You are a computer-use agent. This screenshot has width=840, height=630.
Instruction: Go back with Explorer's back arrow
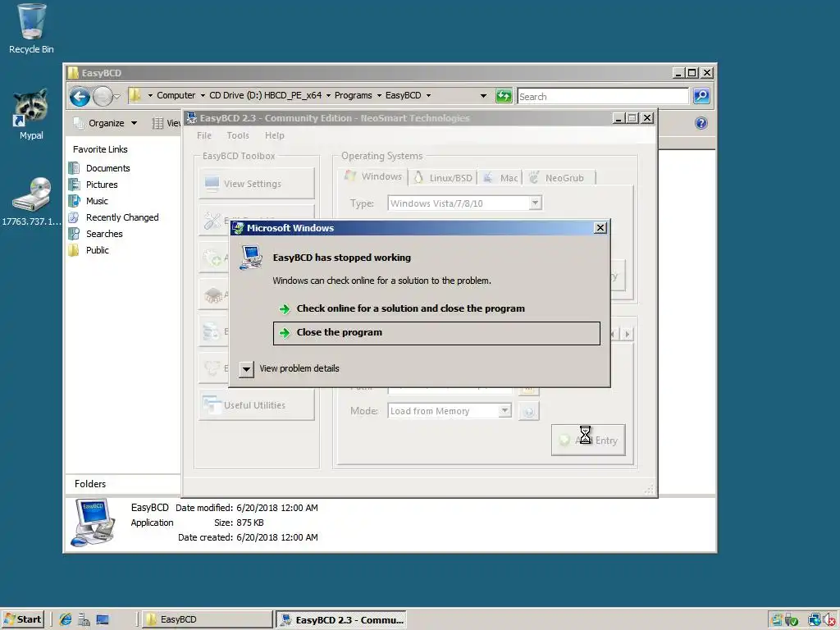tap(80, 97)
